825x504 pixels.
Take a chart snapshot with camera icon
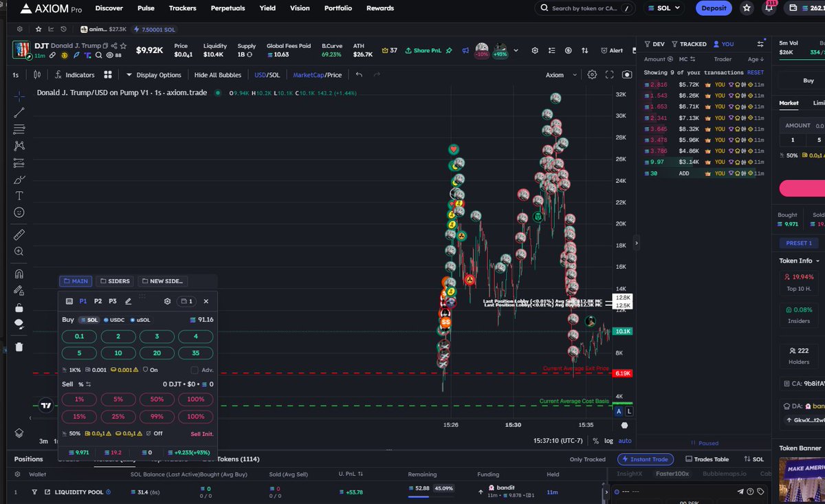[626, 75]
